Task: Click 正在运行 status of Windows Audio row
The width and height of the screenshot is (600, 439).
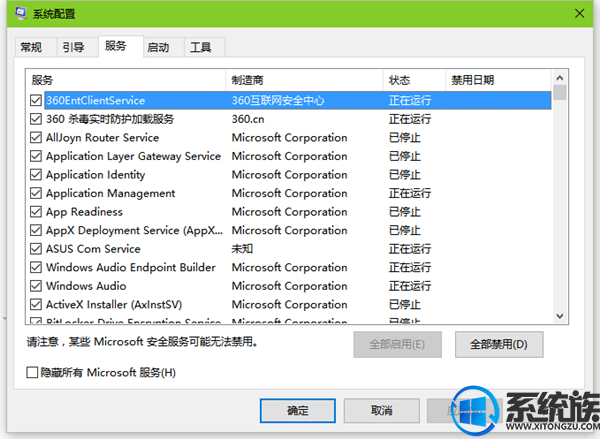Action: coord(410,286)
